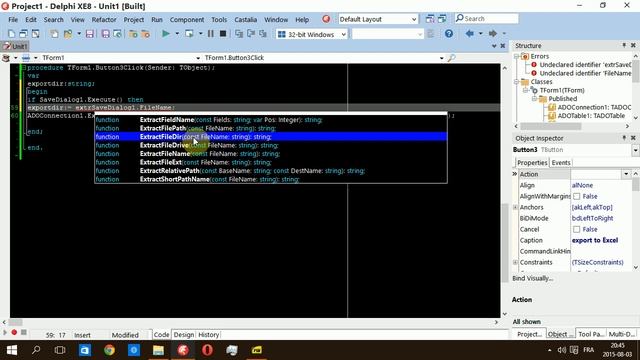Click the Add file to project icon
640x360 pixels.
point(133,34)
